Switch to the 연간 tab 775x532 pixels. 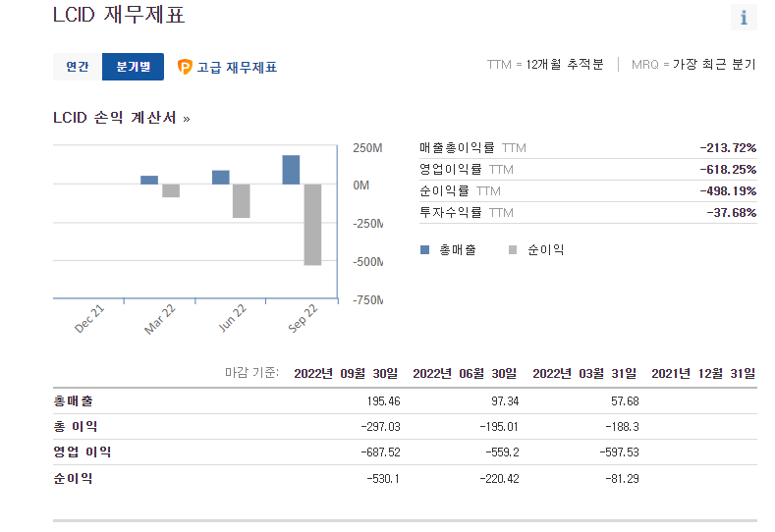(x=78, y=67)
